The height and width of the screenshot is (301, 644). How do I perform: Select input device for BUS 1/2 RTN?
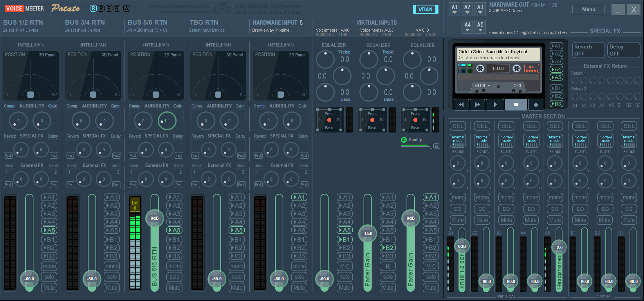tap(21, 30)
